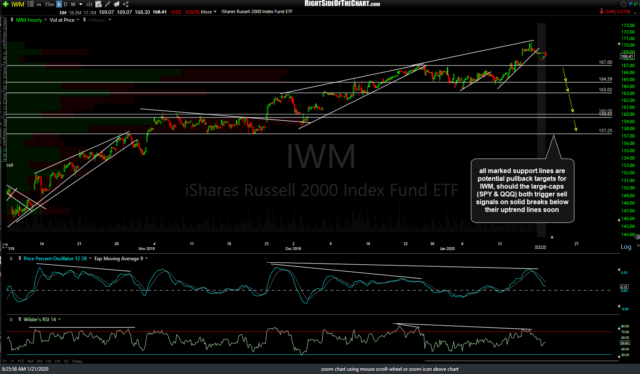This screenshot has height=374, width=640.
Task: Click the favorite star icon at top right
Action: click(623, 4)
